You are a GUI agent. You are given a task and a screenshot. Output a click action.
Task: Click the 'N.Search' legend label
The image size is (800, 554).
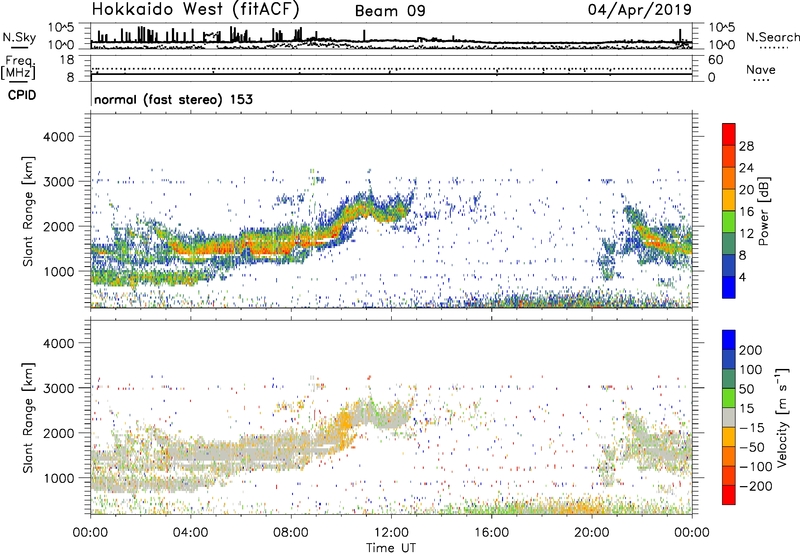[772, 37]
